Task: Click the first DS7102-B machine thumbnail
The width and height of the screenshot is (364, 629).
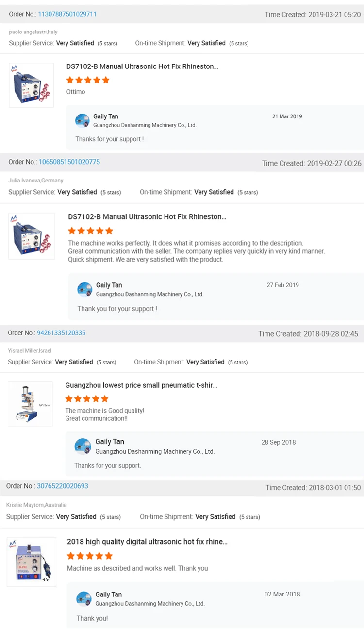Action: coord(32,85)
